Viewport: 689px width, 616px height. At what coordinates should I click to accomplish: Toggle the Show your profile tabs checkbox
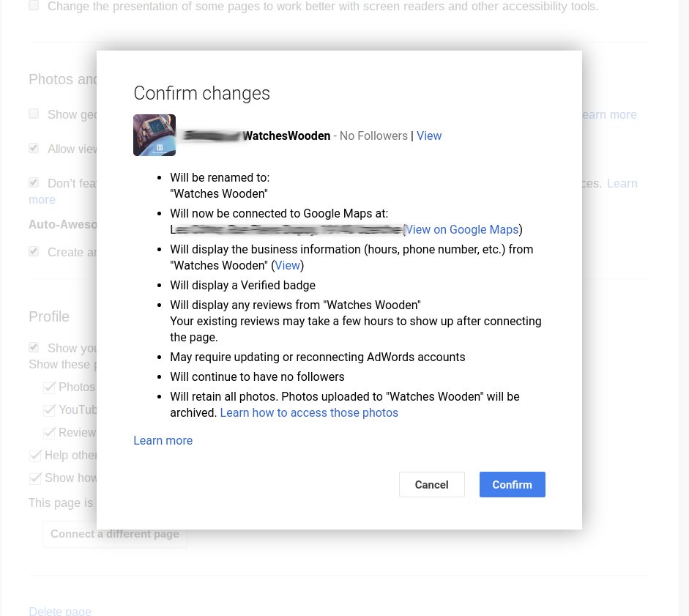[34, 347]
